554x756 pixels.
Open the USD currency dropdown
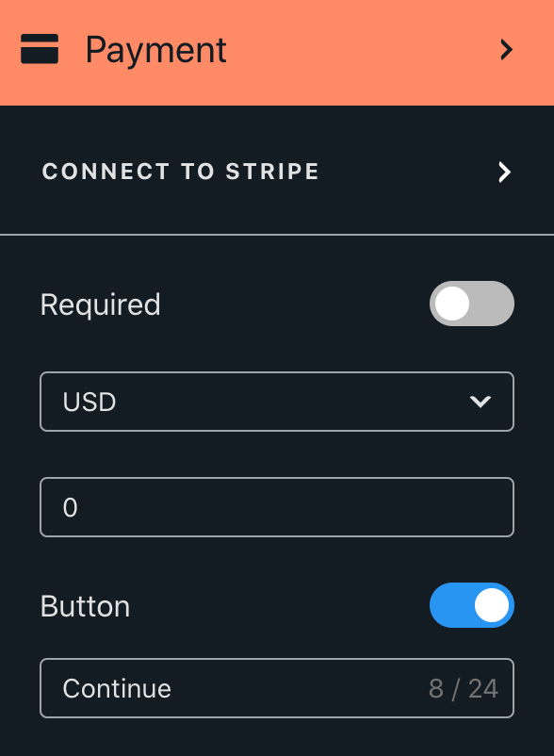coord(277,402)
